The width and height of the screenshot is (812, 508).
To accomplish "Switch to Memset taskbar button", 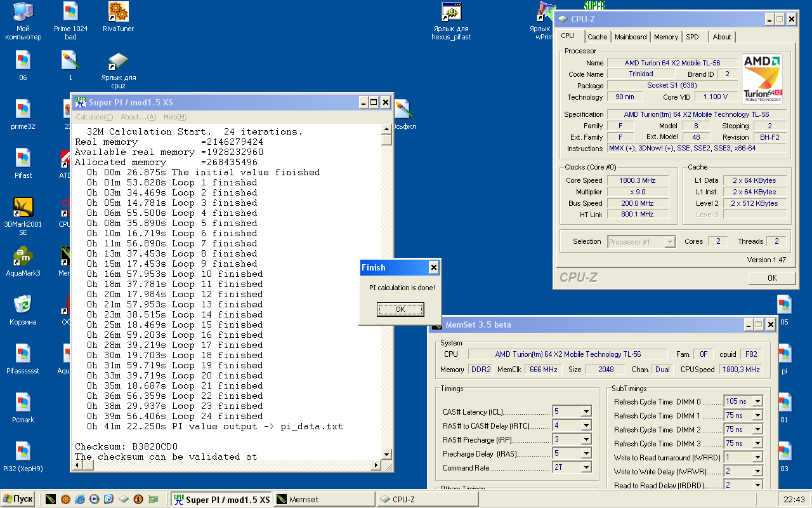I will pos(325,499).
